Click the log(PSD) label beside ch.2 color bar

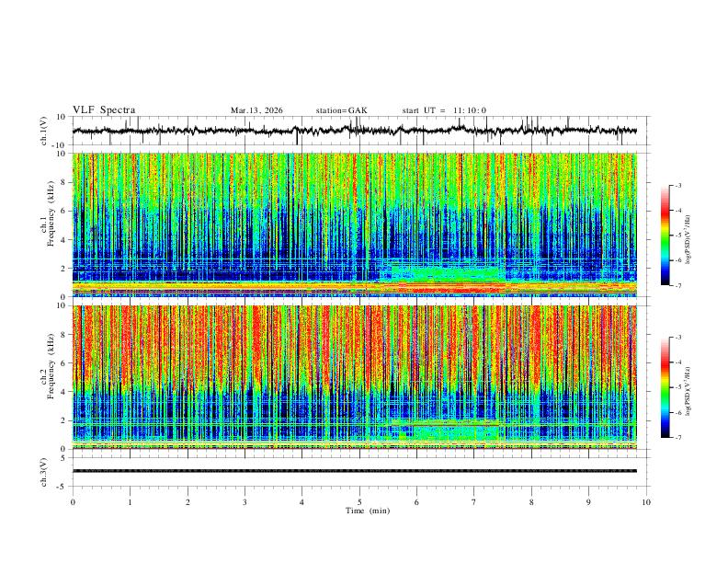pos(688,392)
